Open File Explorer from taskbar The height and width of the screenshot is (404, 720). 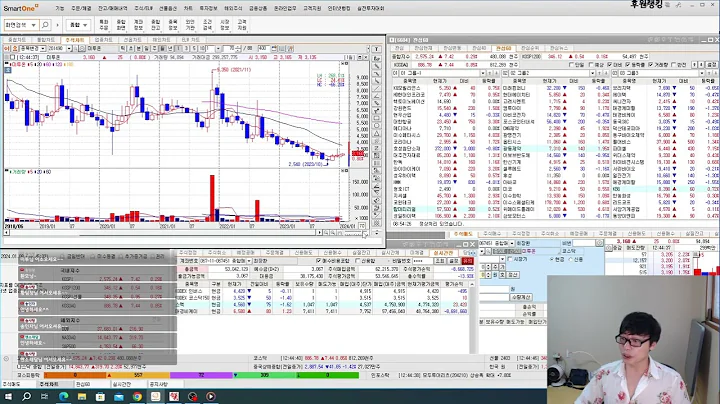tap(82, 396)
